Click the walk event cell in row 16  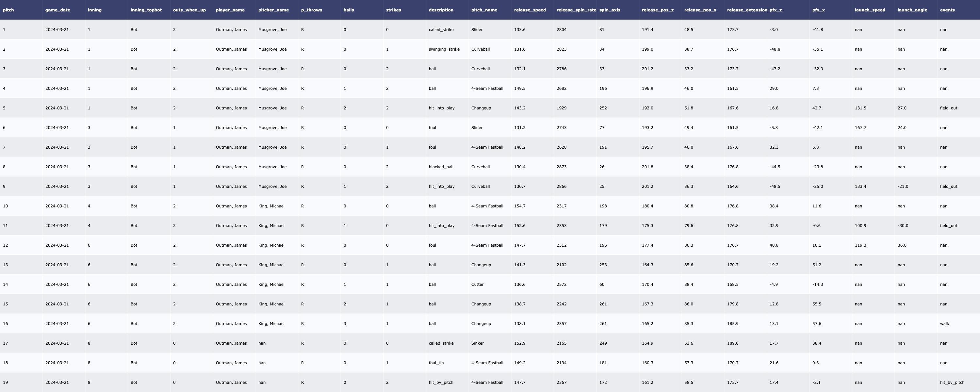[x=944, y=323]
